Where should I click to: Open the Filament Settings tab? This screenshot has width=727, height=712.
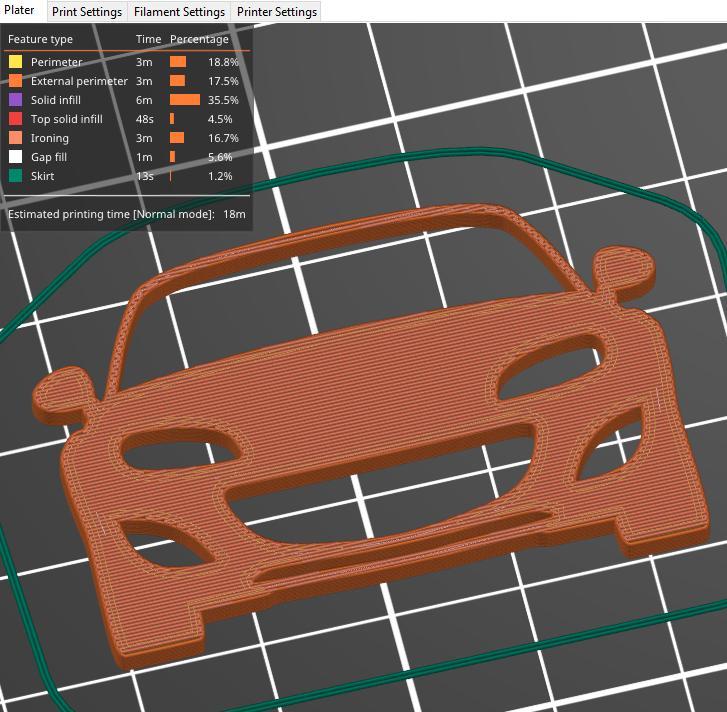(x=179, y=12)
